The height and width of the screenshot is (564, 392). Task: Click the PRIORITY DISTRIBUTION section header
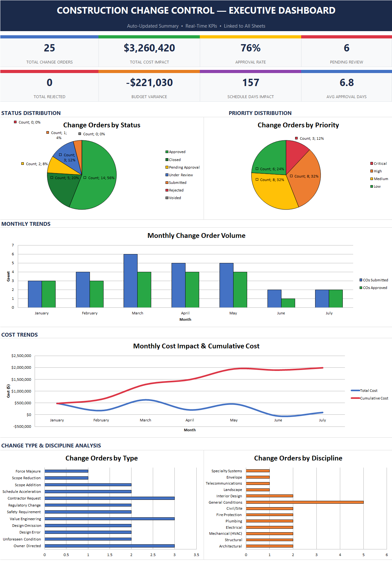tap(260, 113)
